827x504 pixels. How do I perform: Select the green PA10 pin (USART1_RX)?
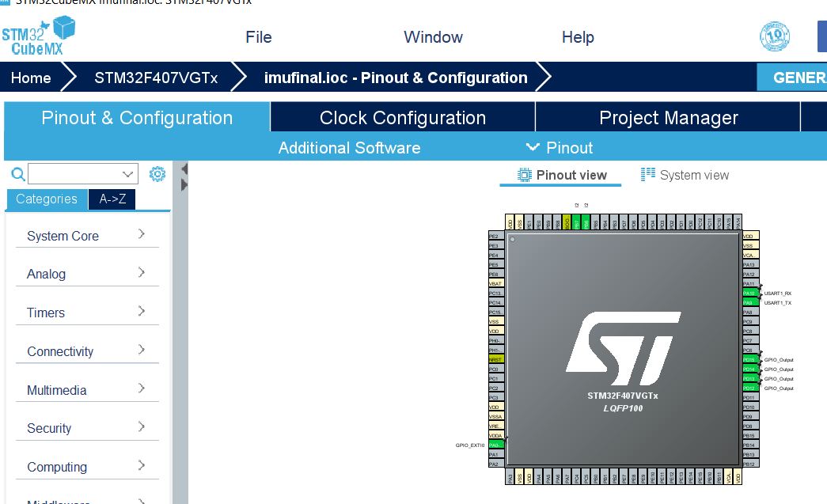[x=750, y=293]
